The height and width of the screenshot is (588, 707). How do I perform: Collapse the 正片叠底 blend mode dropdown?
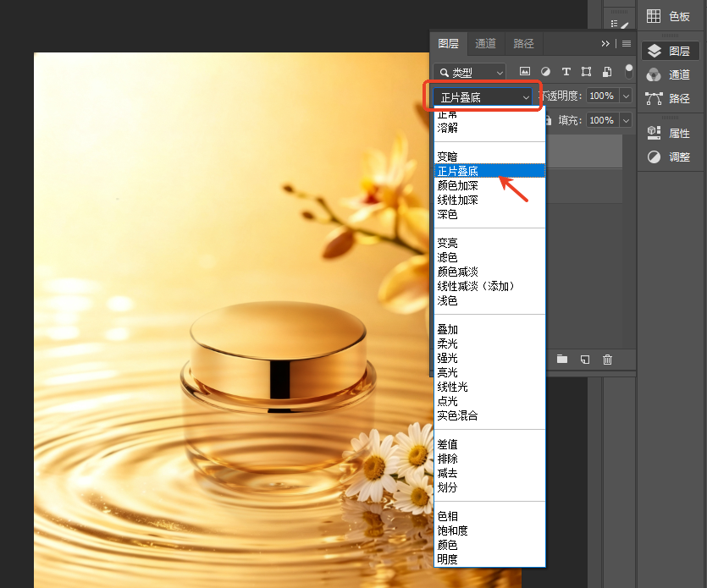(x=483, y=97)
